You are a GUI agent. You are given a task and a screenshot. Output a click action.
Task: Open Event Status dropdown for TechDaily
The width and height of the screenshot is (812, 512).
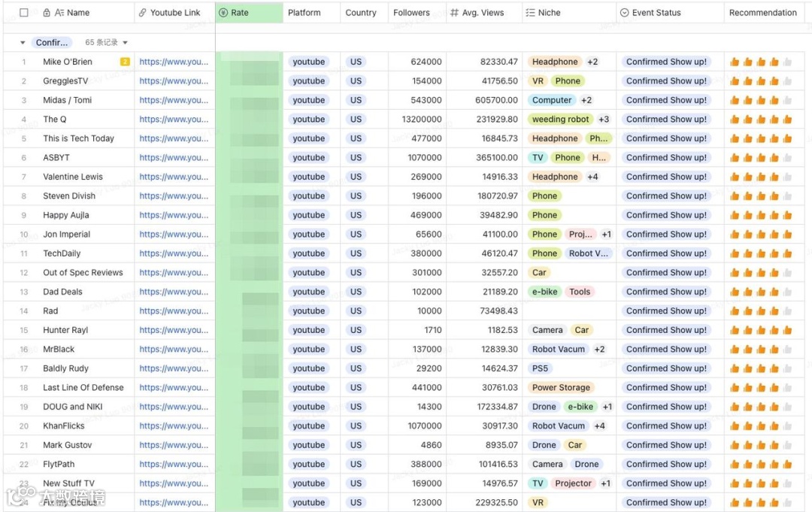(x=666, y=253)
